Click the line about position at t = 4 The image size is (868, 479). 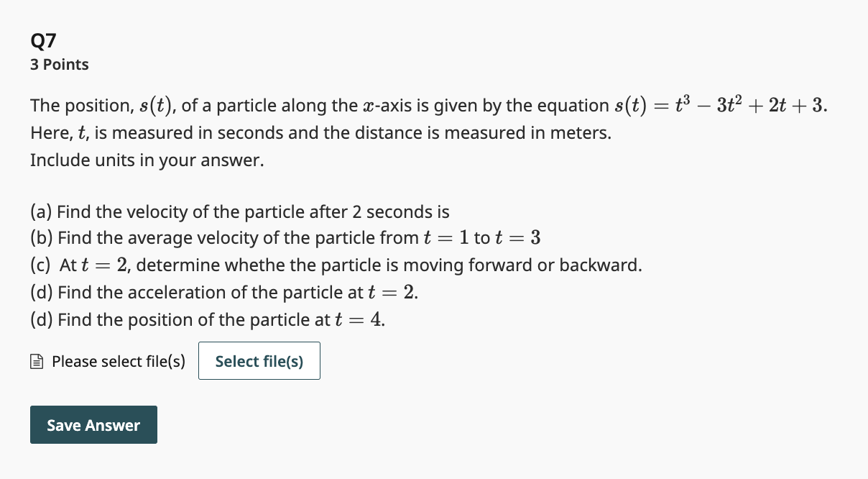pos(207,319)
